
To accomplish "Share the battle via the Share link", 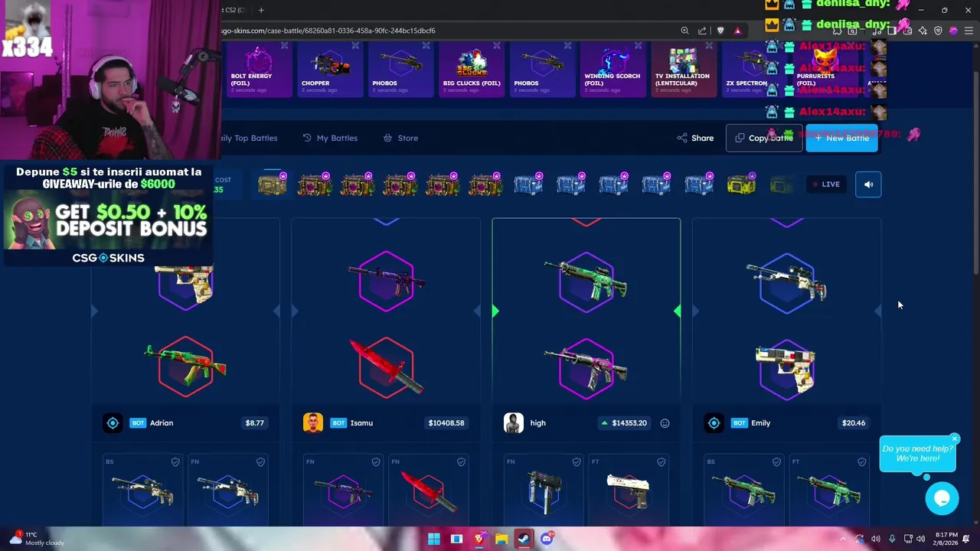I will pos(695,138).
